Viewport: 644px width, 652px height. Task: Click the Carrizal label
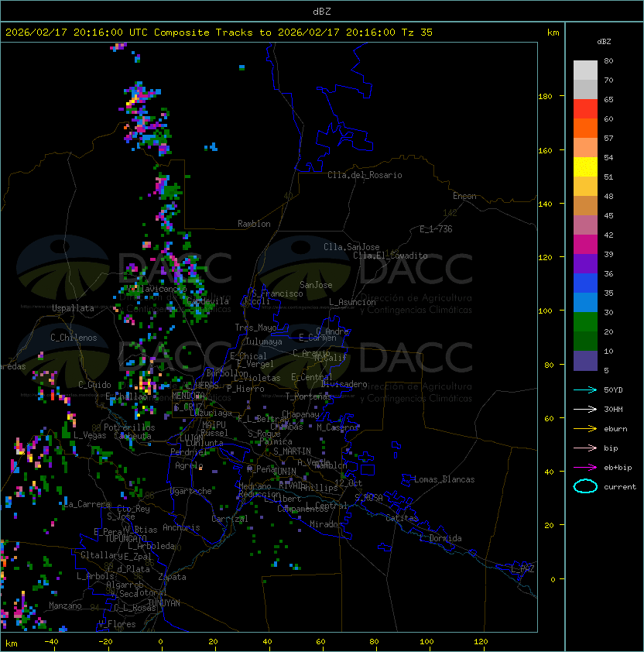pyautogui.click(x=229, y=519)
